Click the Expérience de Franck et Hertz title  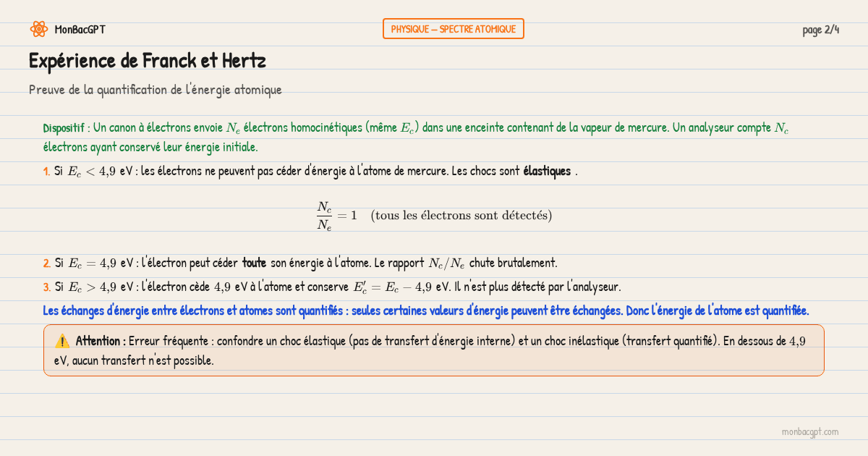tap(147, 61)
